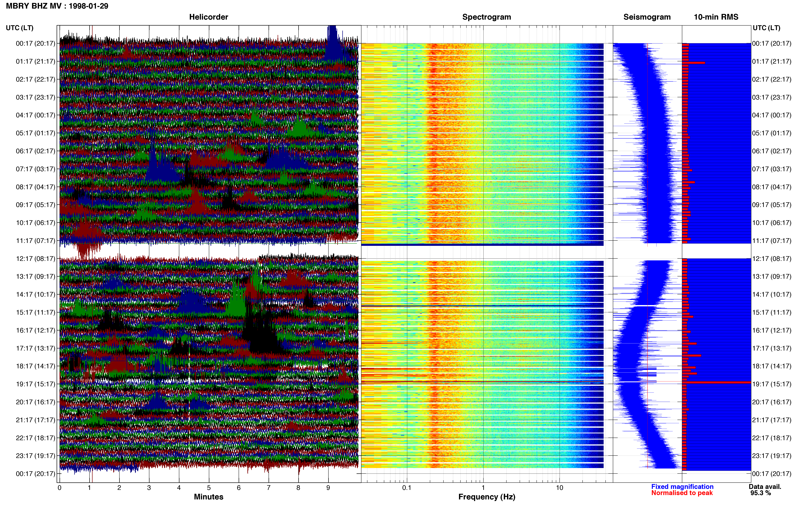Viewport: 812px width, 508px height.
Task: Click the spectrogram frequency tick '1'
Action: (483, 488)
